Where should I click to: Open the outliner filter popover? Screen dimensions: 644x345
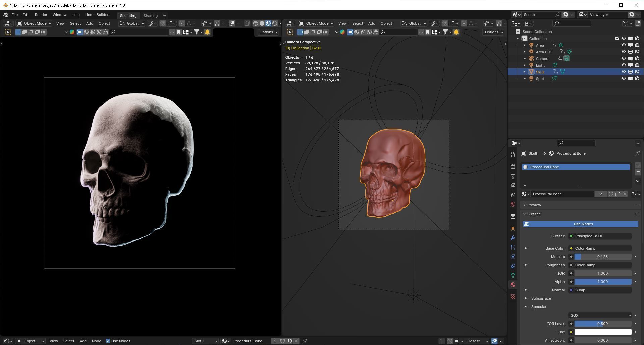coord(627,23)
